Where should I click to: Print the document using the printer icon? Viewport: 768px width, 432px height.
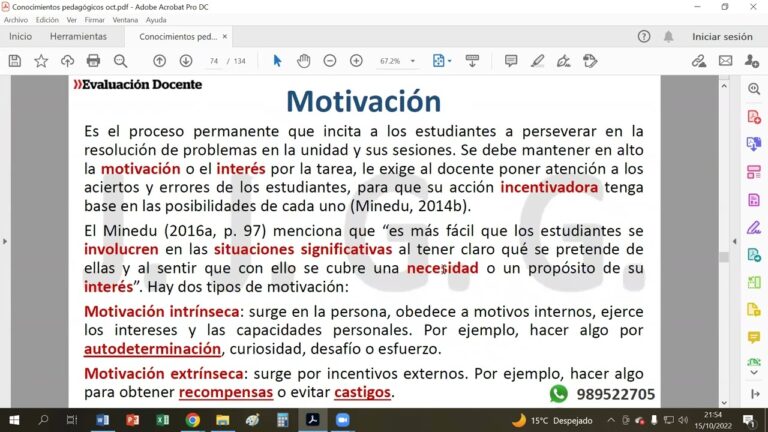(x=93, y=61)
